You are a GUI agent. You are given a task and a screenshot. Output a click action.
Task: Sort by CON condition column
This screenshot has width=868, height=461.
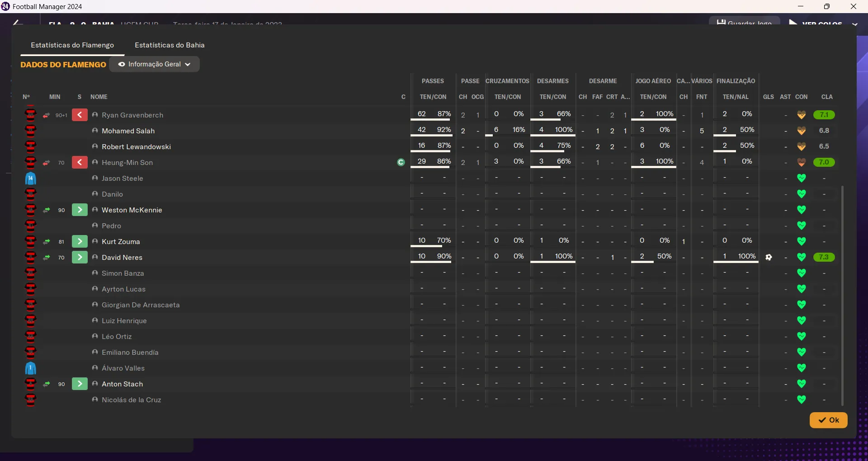[802, 97]
